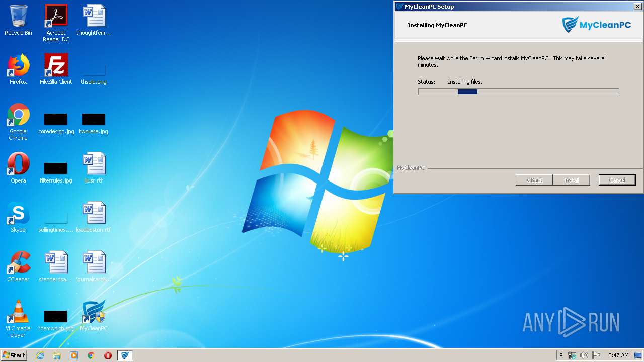This screenshot has height=362, width=644.
Task: Click Chrome icon in taskbar
Action: point(91,355)
